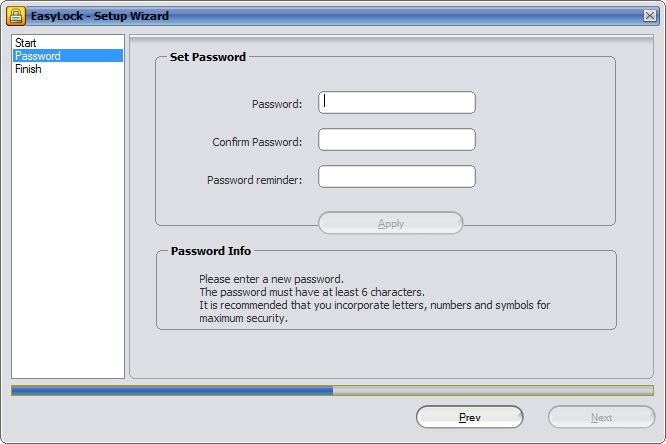This screenshot has width=666, height=444.
Task: Click the Next button
Action: (601, 417)
